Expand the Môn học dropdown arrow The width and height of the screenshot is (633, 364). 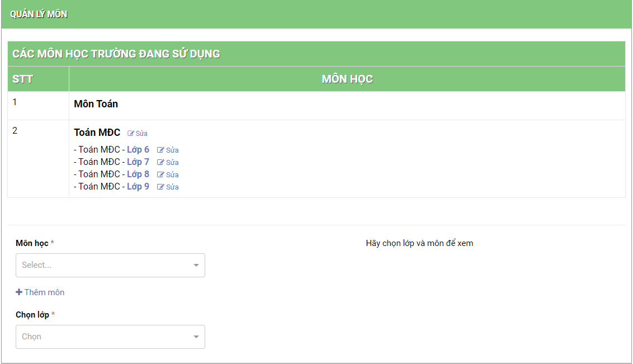tap(196, 266)
